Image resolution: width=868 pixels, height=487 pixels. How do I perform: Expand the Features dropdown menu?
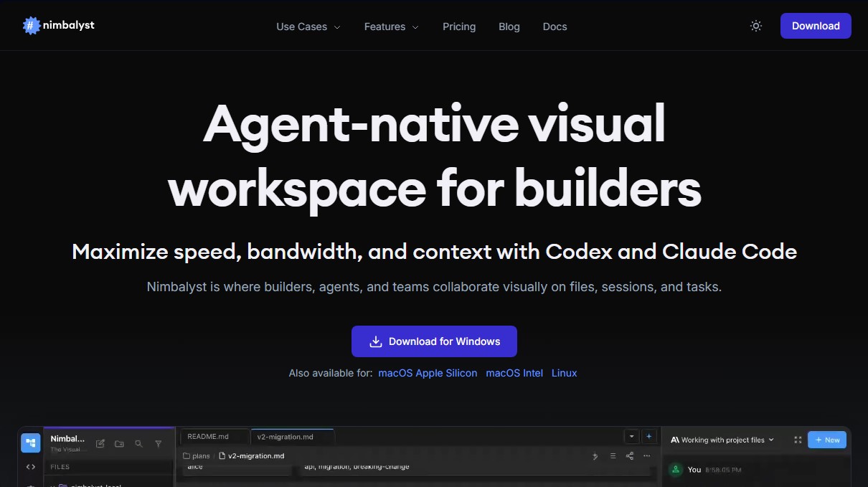tap(391, 27)
